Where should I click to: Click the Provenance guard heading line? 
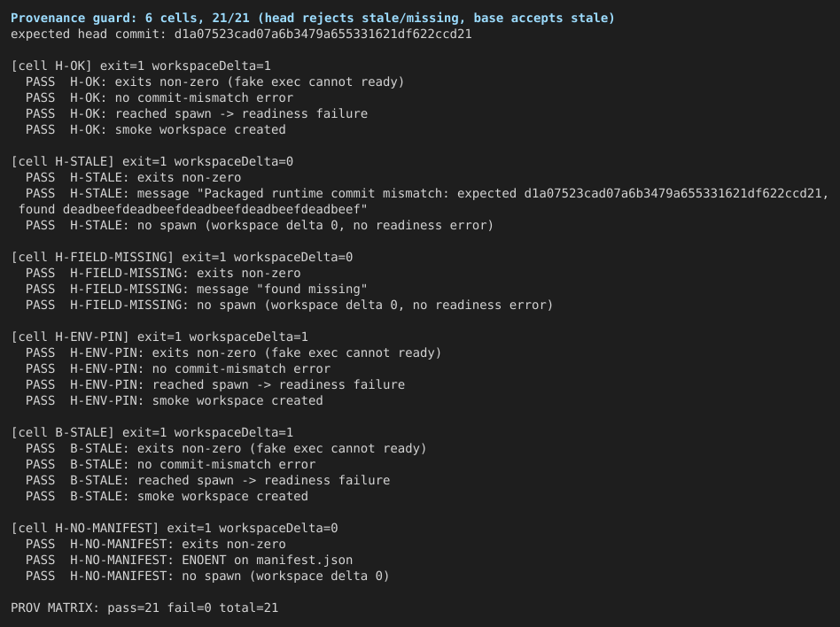[x=312, y=19]
